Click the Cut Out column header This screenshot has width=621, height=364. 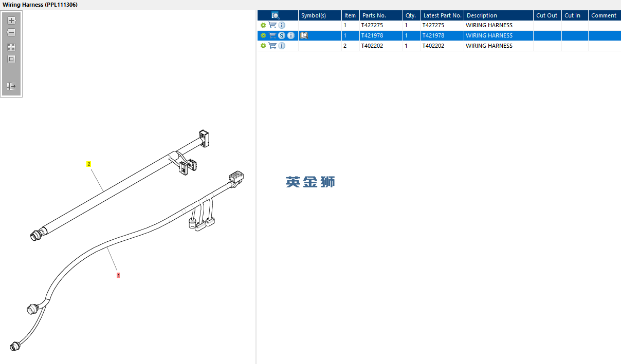(547, 15)
